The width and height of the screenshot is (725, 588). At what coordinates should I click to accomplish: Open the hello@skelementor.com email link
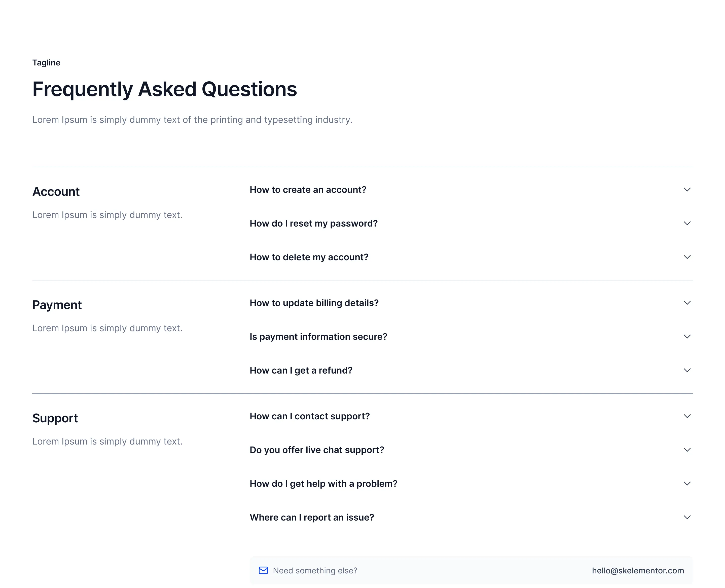point(638,571)
